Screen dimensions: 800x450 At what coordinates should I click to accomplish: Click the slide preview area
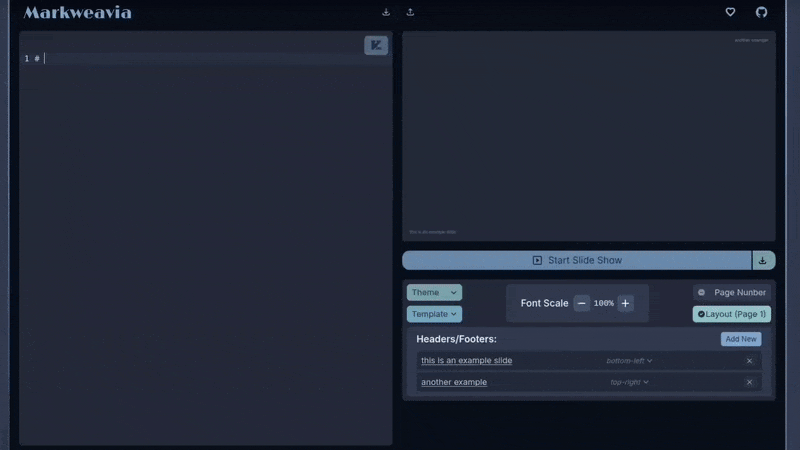tap(589, 136)
